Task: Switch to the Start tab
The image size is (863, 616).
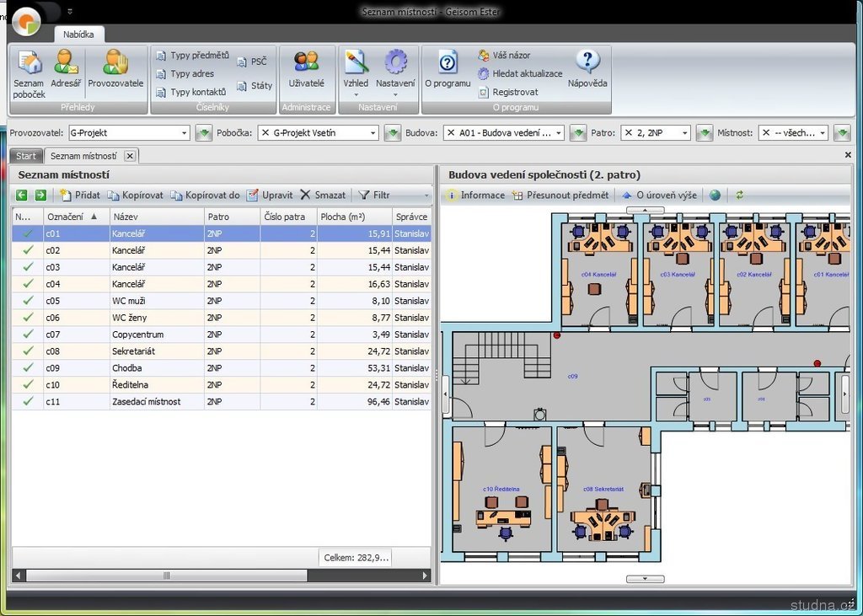Action: click(x=26, y=156)
